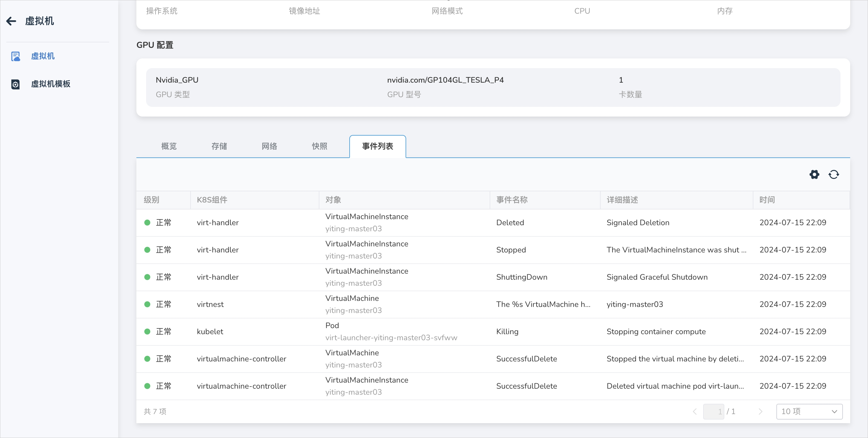Click the Killing event name
The image size is (868, 438).
pyautogui.click(x=507, y=331)
